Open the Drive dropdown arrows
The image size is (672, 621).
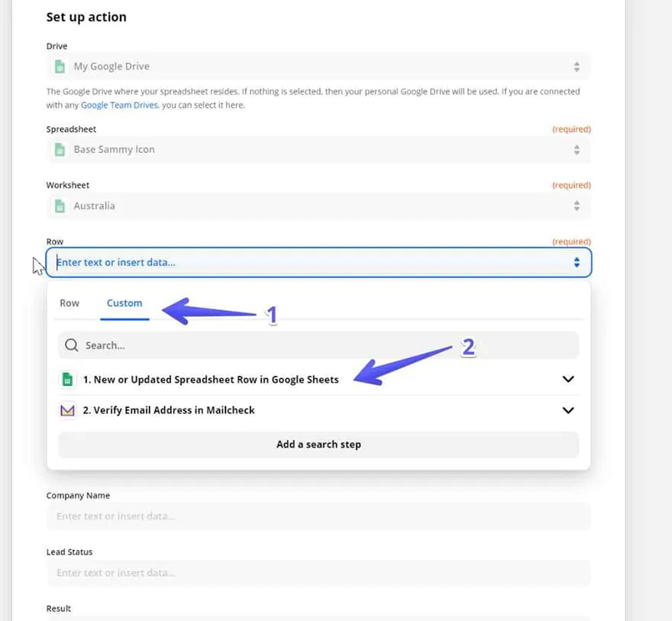577,66
